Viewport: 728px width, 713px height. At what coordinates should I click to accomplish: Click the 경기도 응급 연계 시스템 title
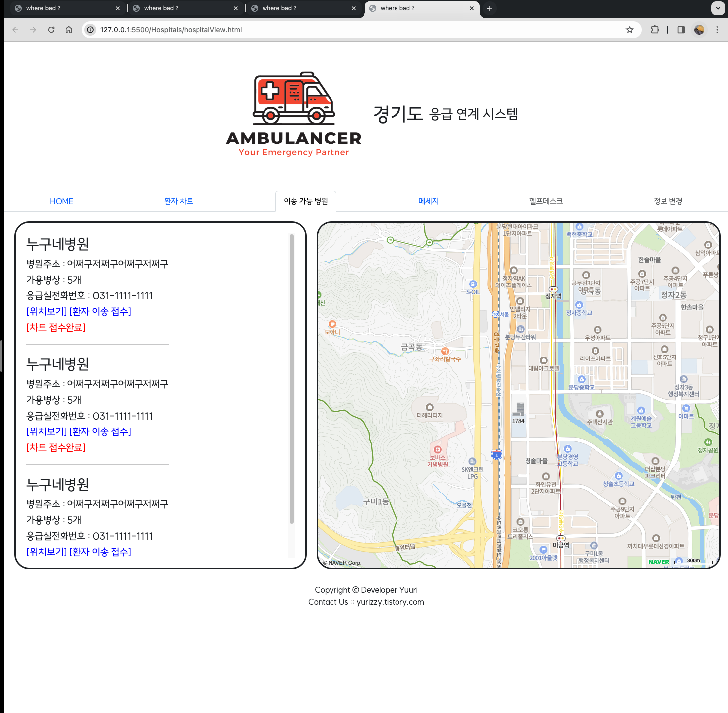click(445, 114)
